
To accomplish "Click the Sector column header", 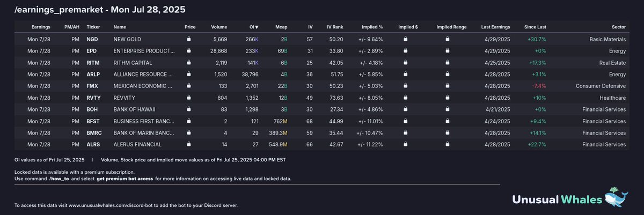I will tap(618, 27).
